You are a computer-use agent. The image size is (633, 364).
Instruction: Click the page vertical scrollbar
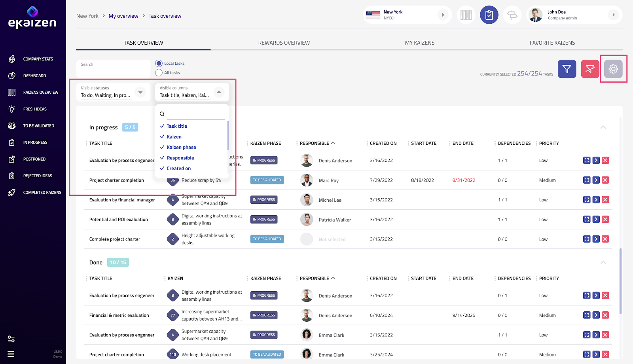(x=620, y=281)
